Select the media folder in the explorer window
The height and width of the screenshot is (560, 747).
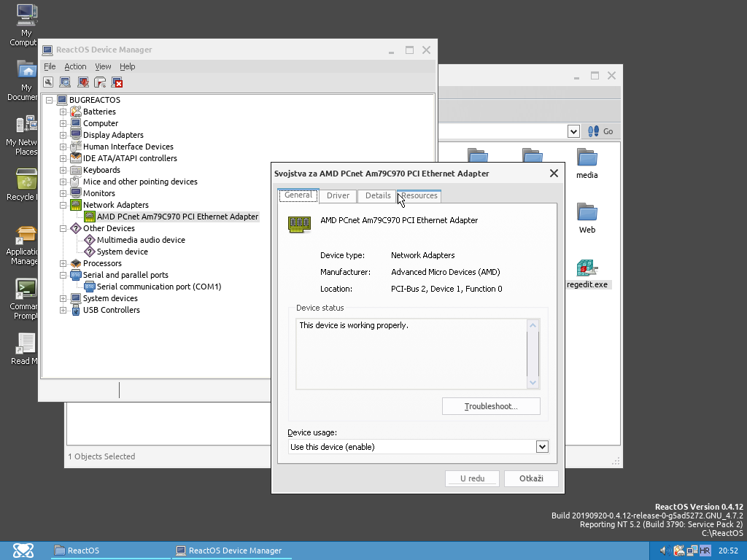(x=587, y=164)
